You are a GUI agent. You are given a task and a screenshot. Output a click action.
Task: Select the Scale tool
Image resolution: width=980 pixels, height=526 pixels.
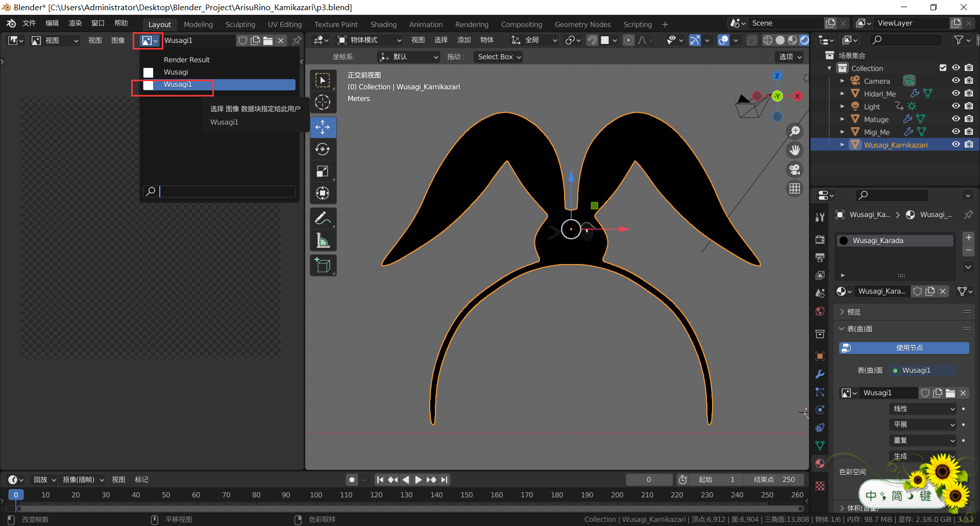(x=323, y=172)
